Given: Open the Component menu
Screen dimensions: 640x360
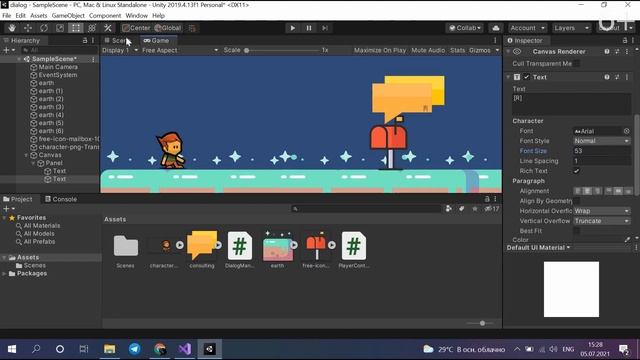Looking at the screenshot, I should click(105, 16).
